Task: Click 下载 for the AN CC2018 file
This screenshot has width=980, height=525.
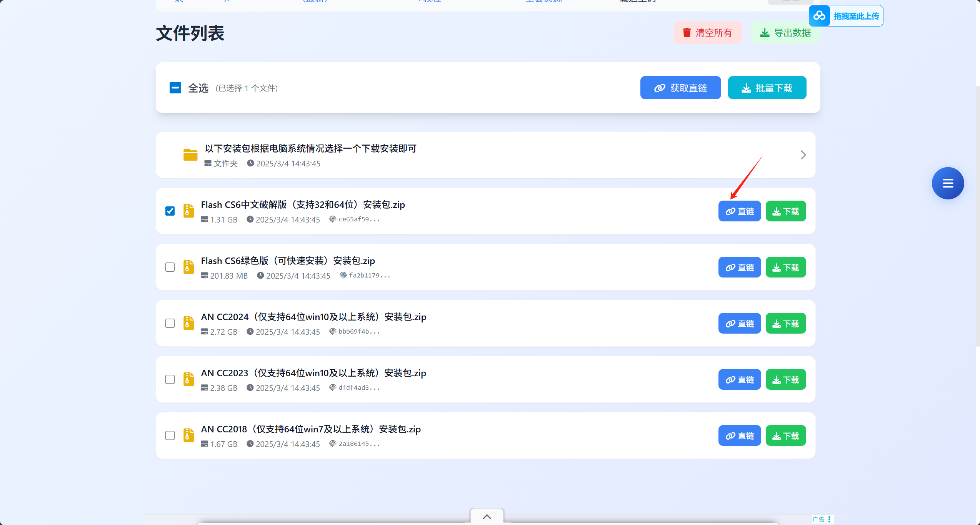Action: point(785,435)
